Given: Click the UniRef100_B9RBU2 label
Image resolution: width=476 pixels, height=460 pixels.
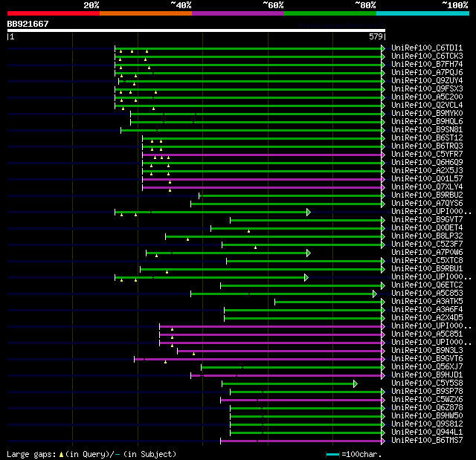Looking at the screenshot, I should [427, 195].
